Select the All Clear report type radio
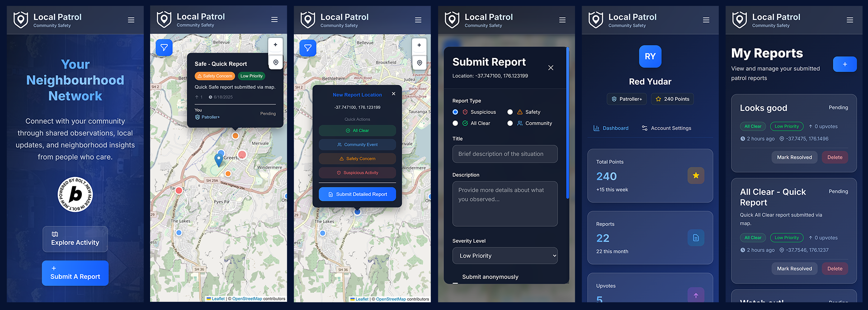The image size is (868, 310). pyautogui.click(x=455, y=123)
